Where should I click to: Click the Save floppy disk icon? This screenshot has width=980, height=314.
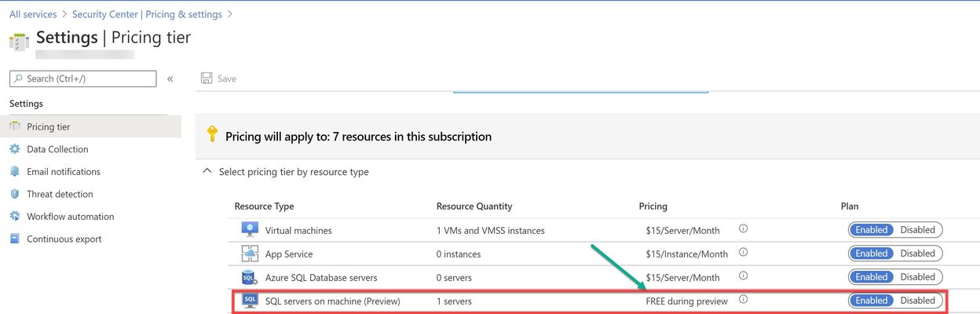(x=207, y=78)
